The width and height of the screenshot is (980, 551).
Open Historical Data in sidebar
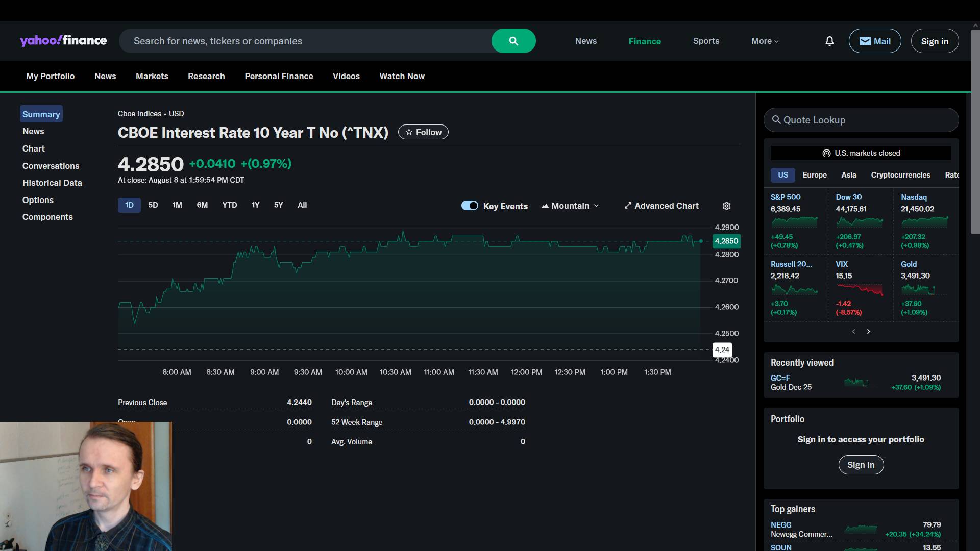point(52,183)
